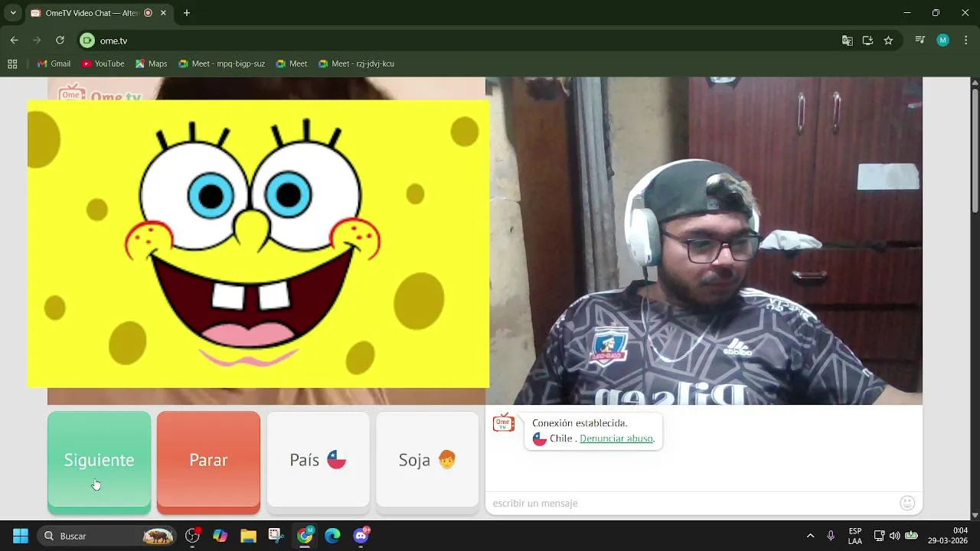This screenshot has width=980, height=551.
Task: Open the Soja gender selector
Action: click(x=427, y=460)
